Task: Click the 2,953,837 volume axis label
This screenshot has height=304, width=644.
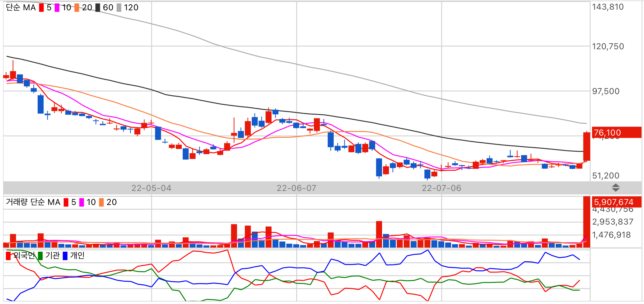Action: (613, 222)
